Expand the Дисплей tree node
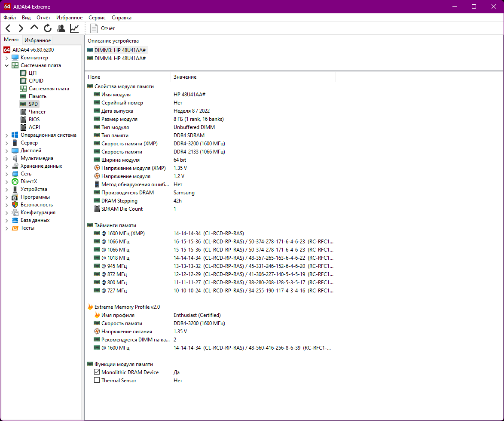Image resolution: width=504 pixels, height=421 pixels. click(7, 151)
